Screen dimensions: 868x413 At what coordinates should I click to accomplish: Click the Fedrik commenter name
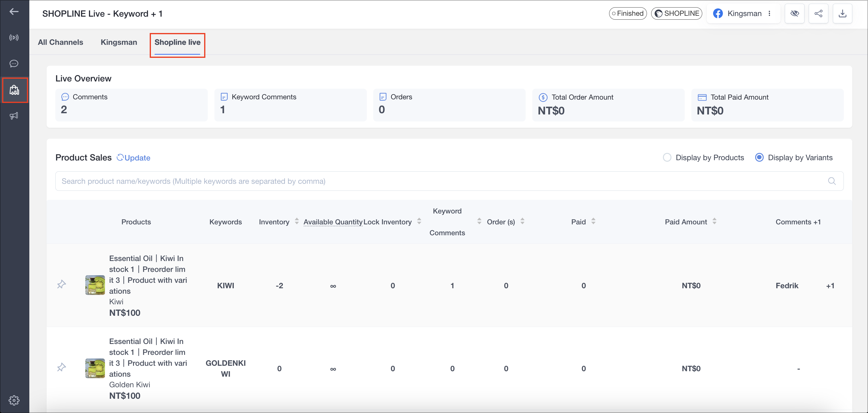click(x=787, y=286)
